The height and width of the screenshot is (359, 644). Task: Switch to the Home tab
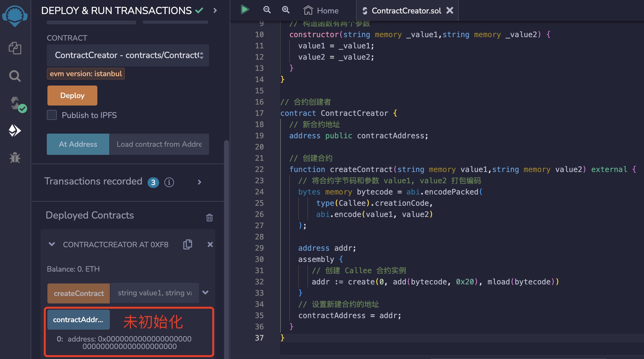(x=321, y=11)
